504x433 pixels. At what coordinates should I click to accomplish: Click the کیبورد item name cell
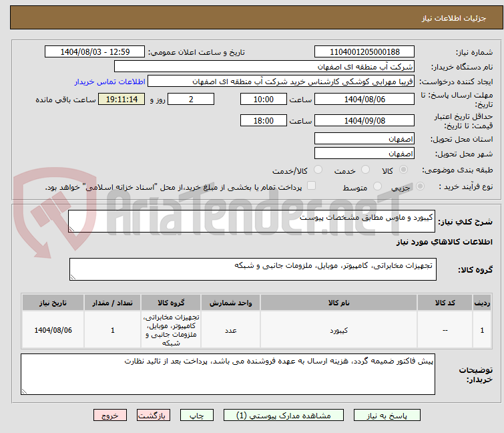point(339,330)
